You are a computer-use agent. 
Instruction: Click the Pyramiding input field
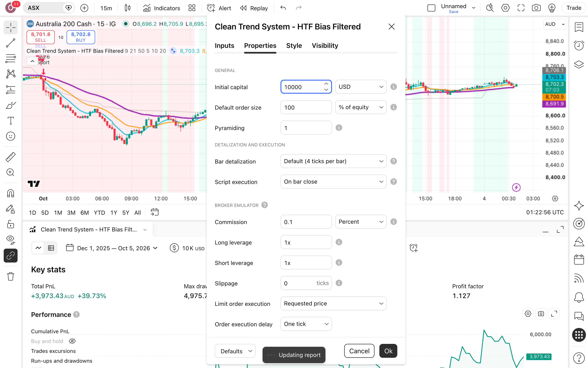click(306, 128)
